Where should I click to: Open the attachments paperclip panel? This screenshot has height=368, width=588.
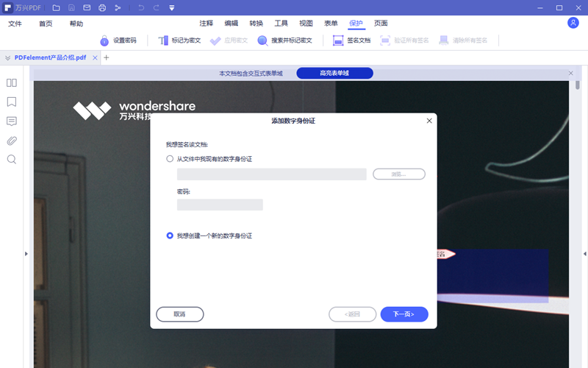(12, 141)
